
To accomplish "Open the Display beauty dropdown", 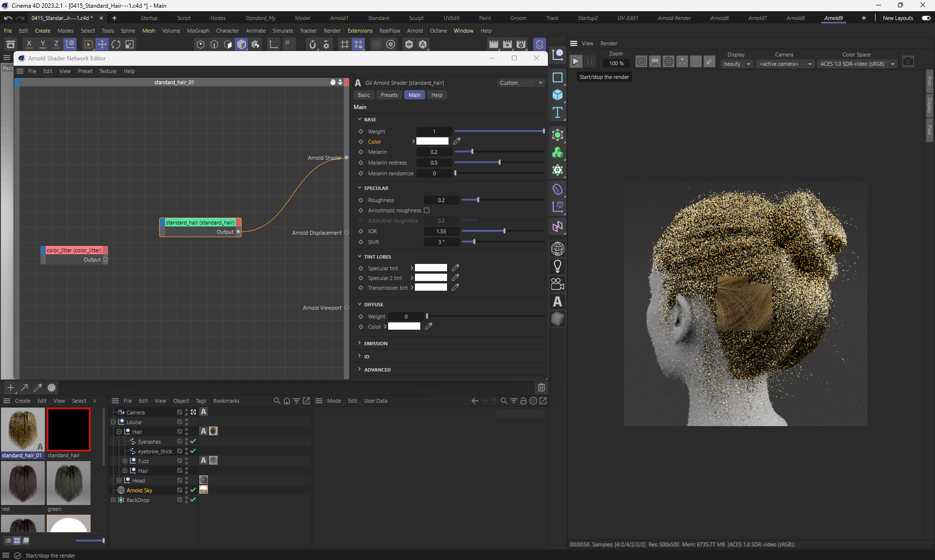I will pos(737,64).
